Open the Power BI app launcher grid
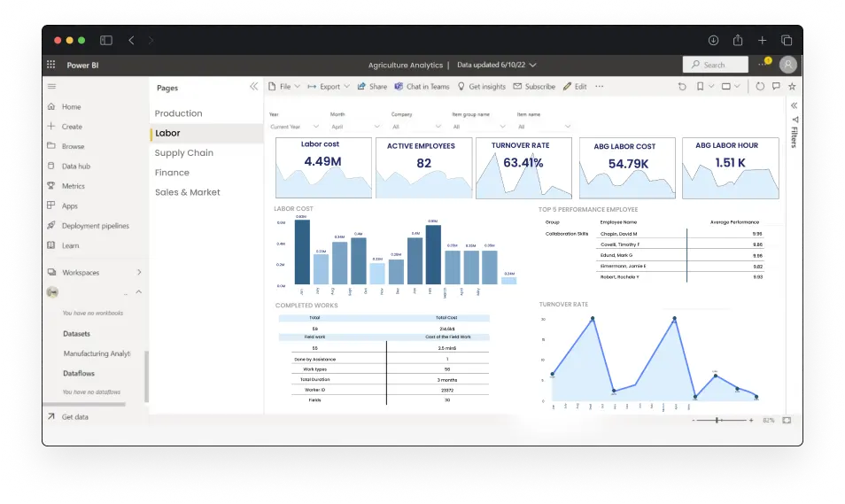The width and height of the screenshot is (845, 504). click(51, 65)
